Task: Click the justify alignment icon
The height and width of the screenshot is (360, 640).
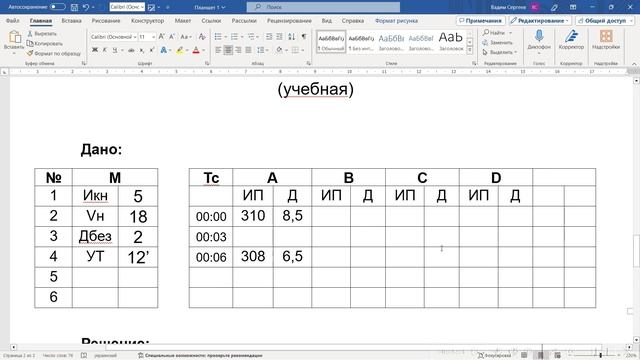Action: (248, 50)
